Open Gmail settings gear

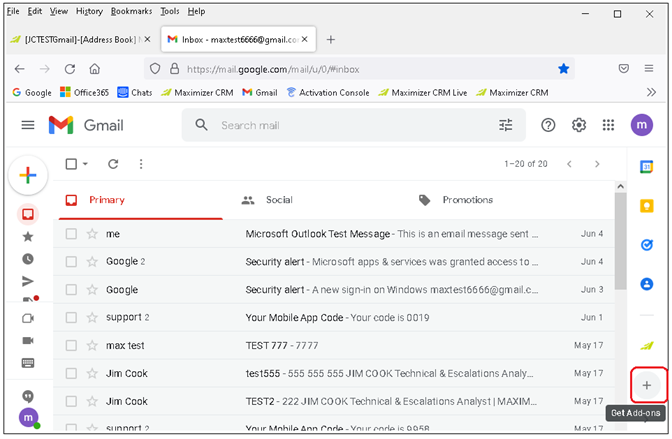(x=578, y=125)
